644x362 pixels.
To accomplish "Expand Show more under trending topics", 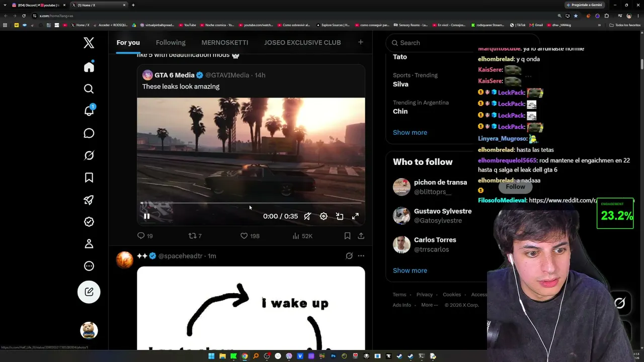I will point(410,133).
